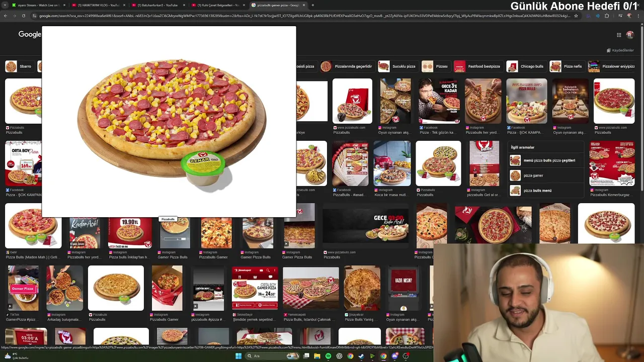Close the siyaro Stream tab
644x362 pixels.
(64, 5)
